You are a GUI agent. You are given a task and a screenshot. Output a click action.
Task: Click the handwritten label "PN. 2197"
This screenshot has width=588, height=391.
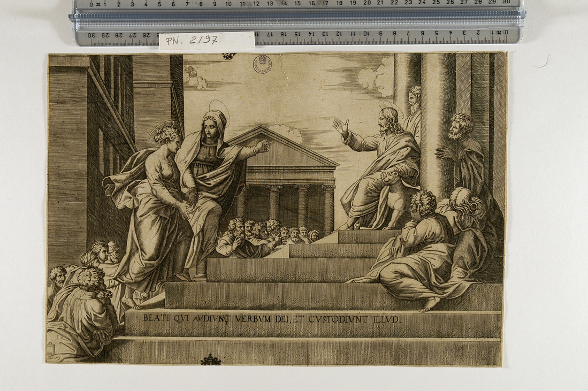(191, 40)
